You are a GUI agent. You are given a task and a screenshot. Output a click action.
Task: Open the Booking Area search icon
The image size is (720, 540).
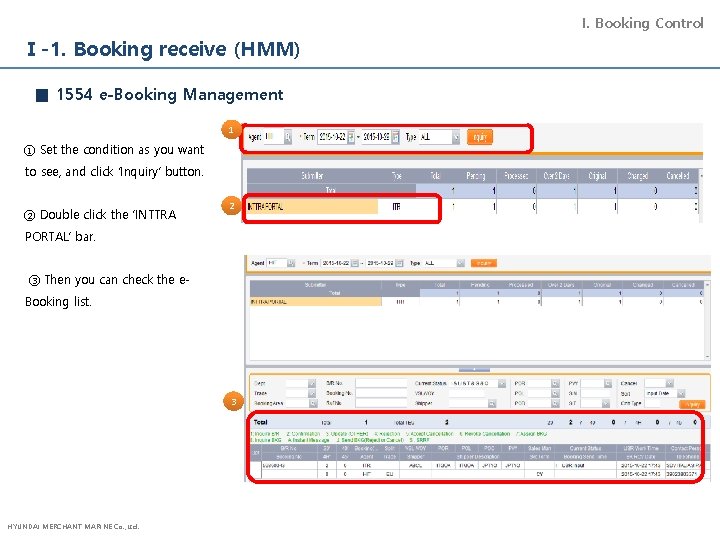pyautogui.click(x=313, y=403)
